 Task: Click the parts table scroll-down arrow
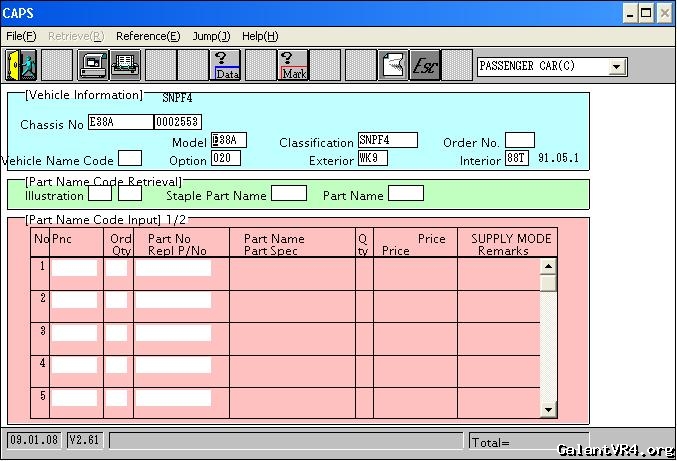(x=548, y=409)
